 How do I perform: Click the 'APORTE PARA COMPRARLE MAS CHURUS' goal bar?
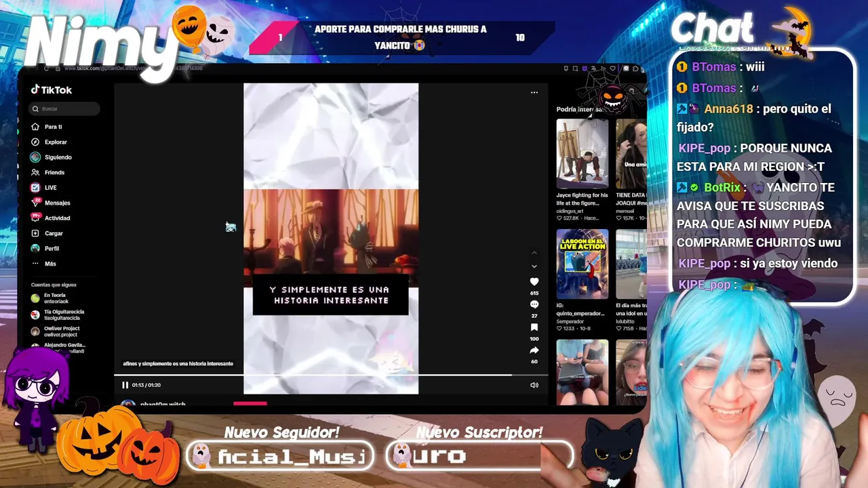pyautogui.click(x=401, y=38)
